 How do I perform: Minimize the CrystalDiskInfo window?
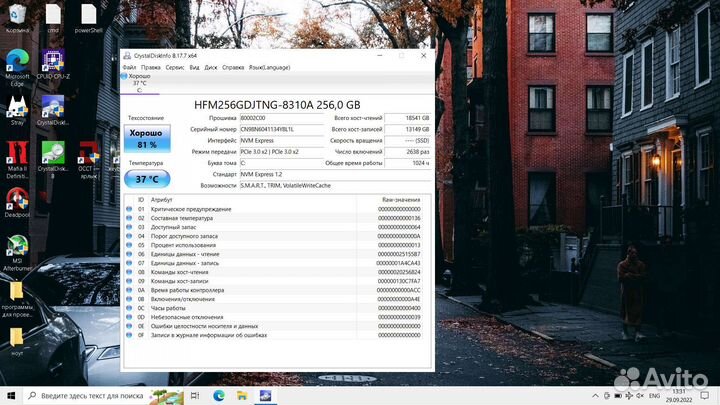(380, 56)
